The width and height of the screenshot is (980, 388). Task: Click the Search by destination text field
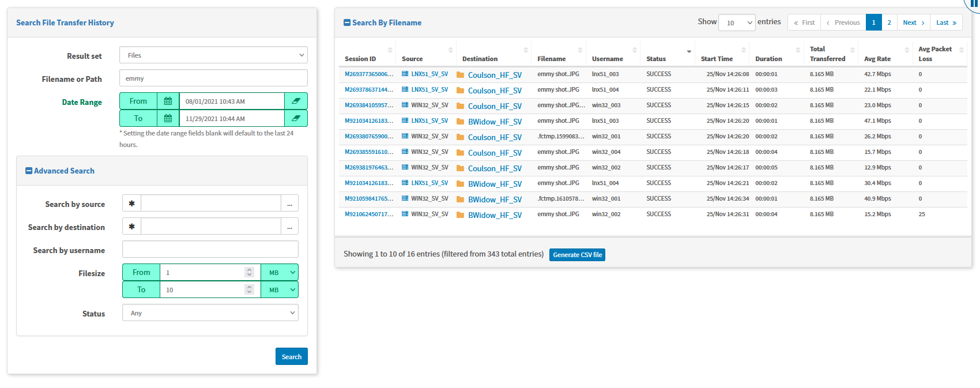click(x=211, y=227)
